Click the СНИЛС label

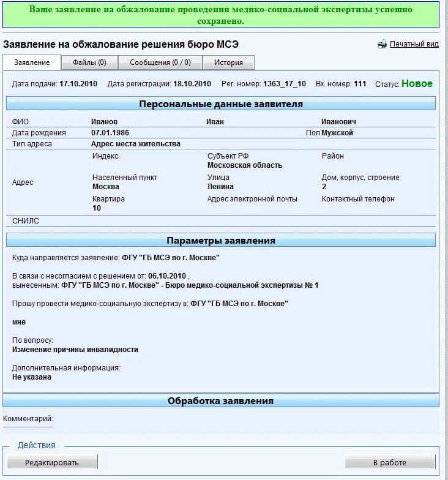click(26, 221)
